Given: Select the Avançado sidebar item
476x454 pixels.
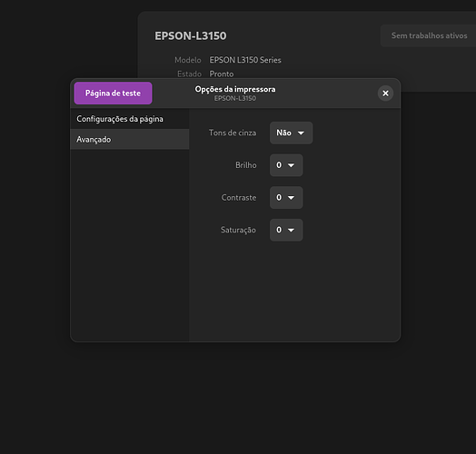Looking at the screenshot, I should (130, 139).
